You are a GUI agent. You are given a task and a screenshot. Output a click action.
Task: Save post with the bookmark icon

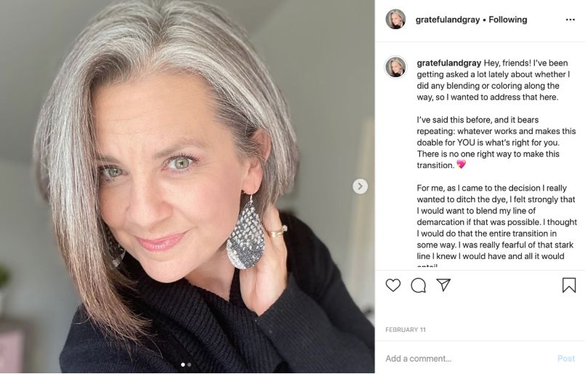569,285
